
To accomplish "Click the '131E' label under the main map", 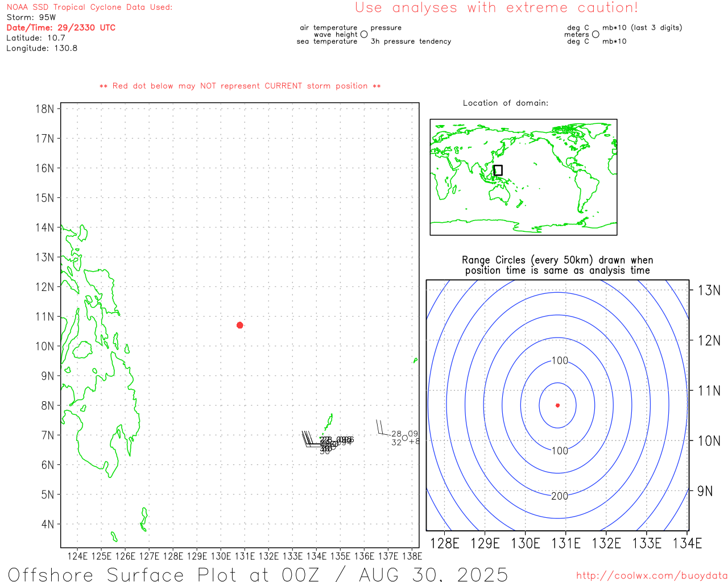I will click(245, 556).
